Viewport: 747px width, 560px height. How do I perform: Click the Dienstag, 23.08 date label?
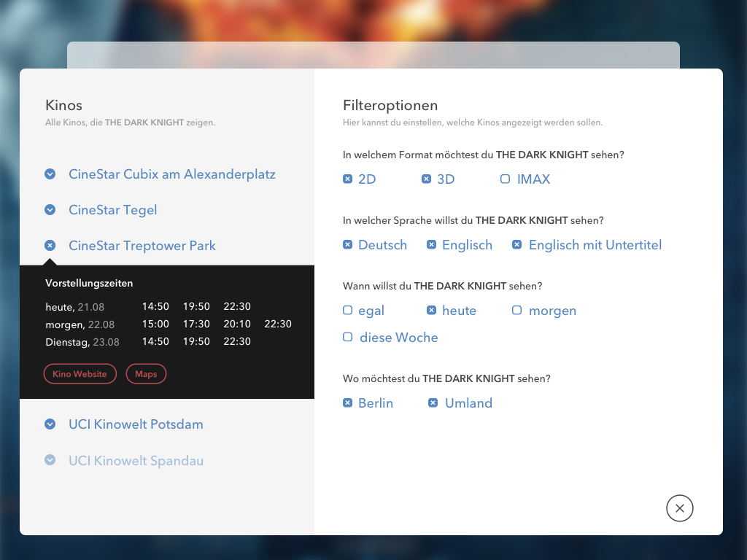(82, 343)
